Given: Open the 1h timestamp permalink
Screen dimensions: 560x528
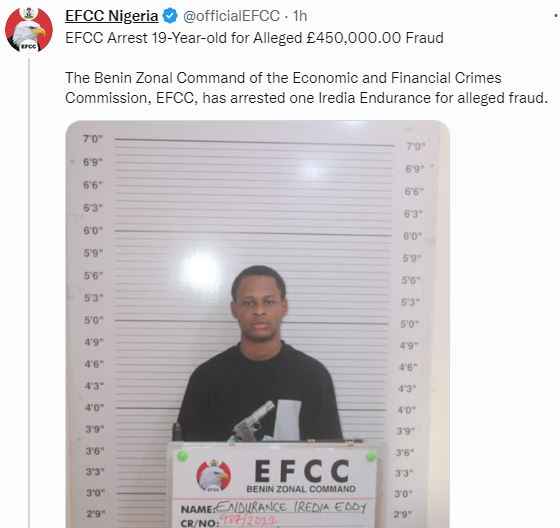Looking at the screenshot, I should [300, 16].
